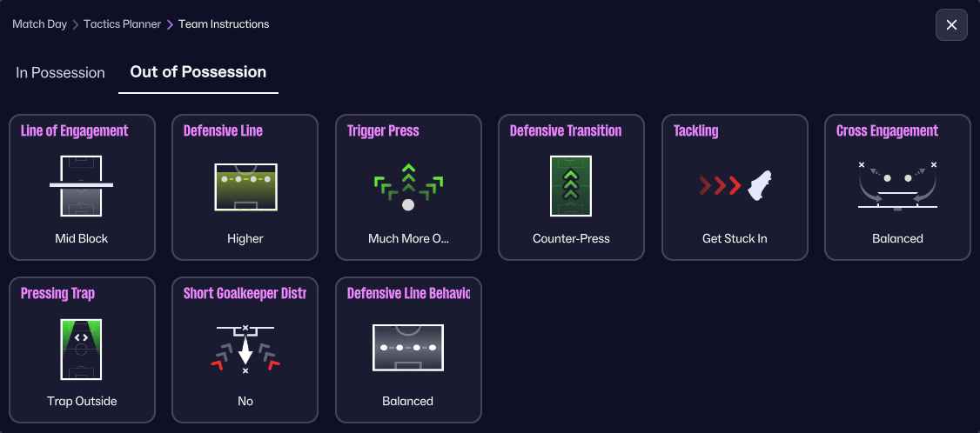The width and height of the screenshot is (980, 433).
Task: Open Tactics Planner breadcrumb link
Action: (122, 24)
